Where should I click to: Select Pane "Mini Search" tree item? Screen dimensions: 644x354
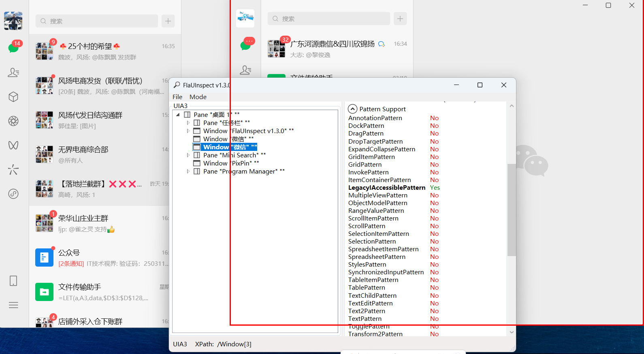pyautogui.click(x=230, y=155)
